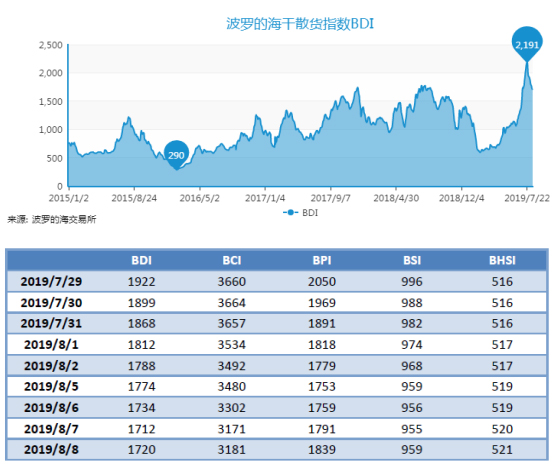Select BDI value 1788
The width and height of the screenshot is (554, 465).
(x=141, y=366)
